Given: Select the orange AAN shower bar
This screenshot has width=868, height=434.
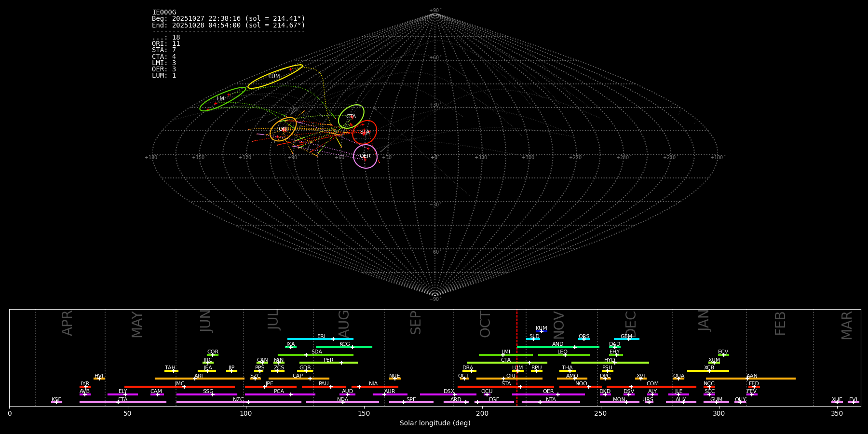Looking at the screenshot, I should point(751,379).
